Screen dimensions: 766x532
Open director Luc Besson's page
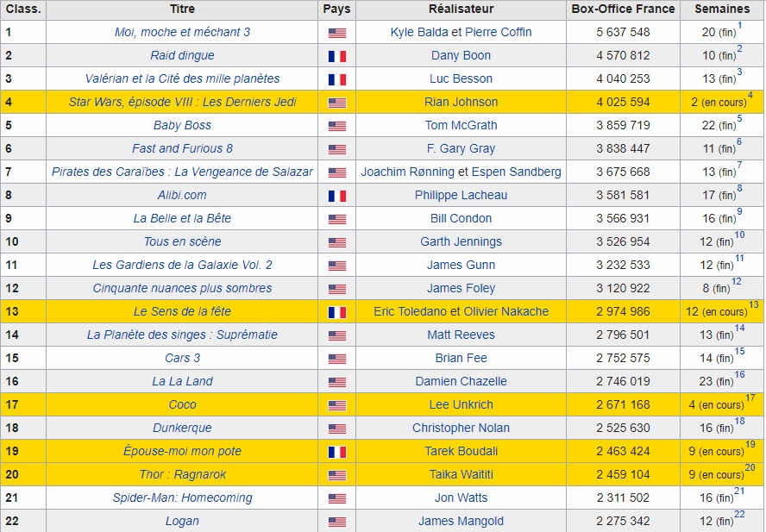(x=461, y=78)
